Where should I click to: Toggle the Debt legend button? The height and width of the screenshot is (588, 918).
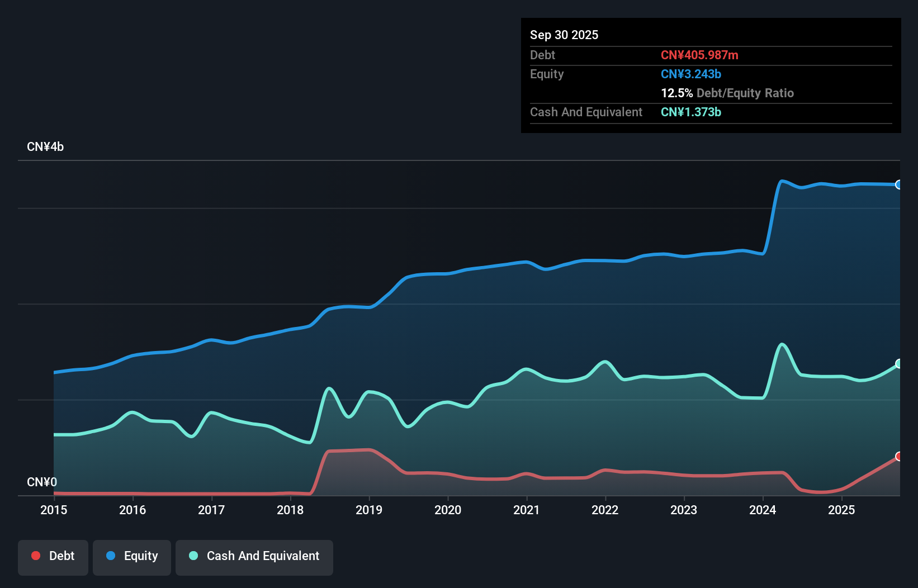[53, 557]
